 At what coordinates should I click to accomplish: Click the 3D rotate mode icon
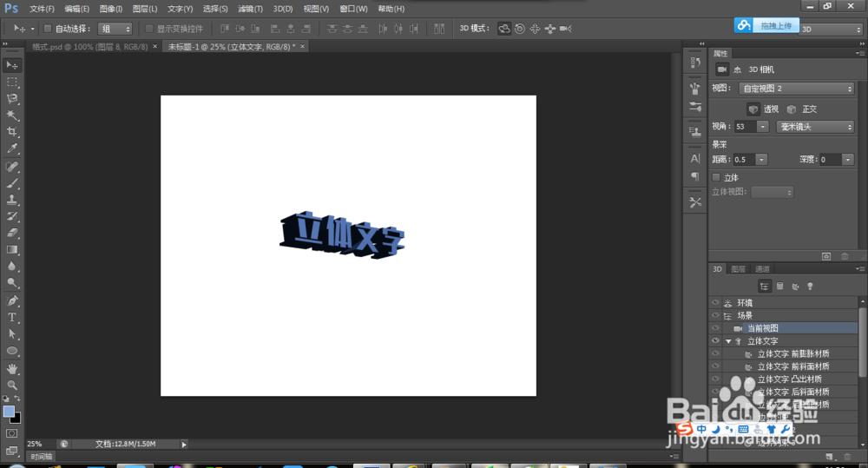pyautogui.click(x=503, y=29)
